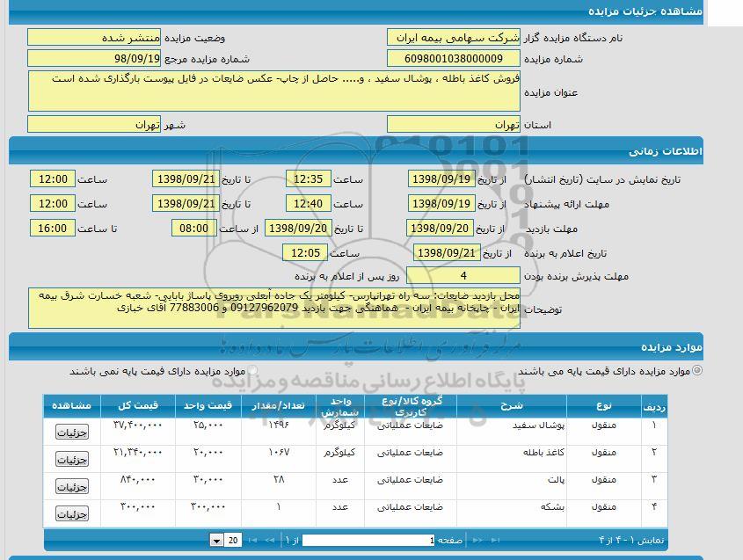Click winner announcement time 12:05 field
Image resolution: width=743 pixels, height=560 pixels.
[x=305, y=253]
